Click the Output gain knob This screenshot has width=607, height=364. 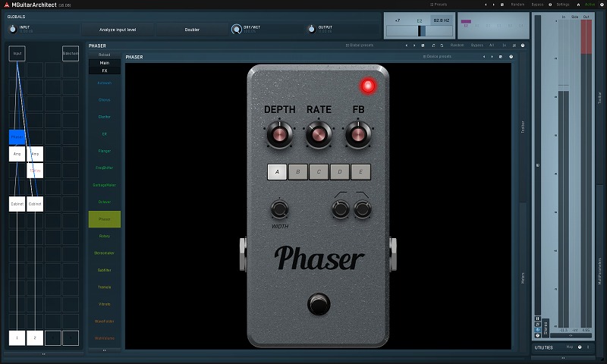click(x=311, y=30)
